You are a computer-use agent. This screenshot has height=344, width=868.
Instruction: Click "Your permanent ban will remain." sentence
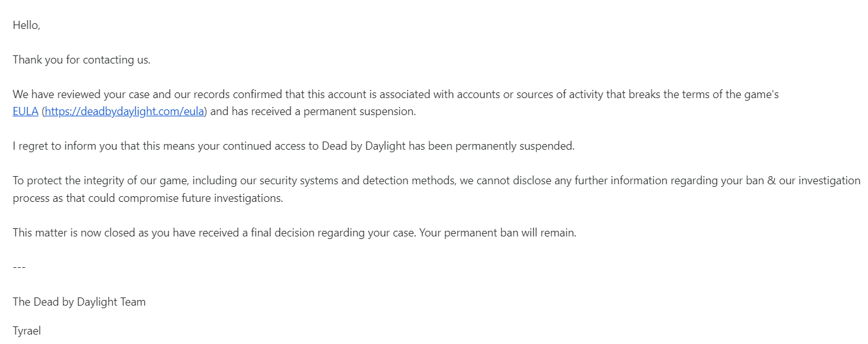pos(498,233)
